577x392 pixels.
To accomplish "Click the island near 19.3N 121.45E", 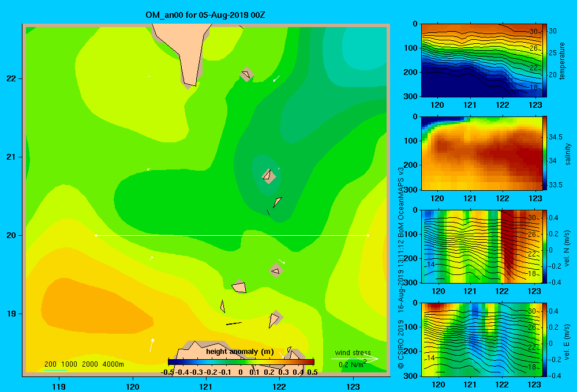I will click(239, 287).
